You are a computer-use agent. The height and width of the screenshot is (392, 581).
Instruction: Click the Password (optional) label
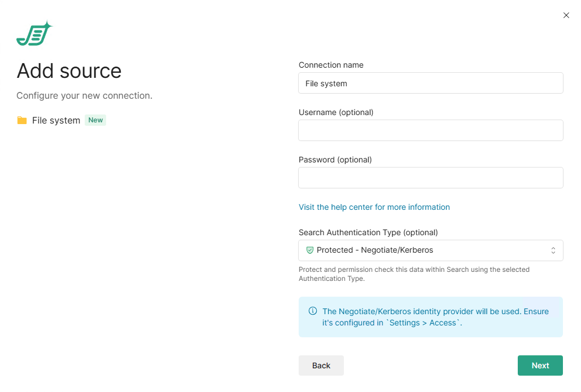coord(335,160)
